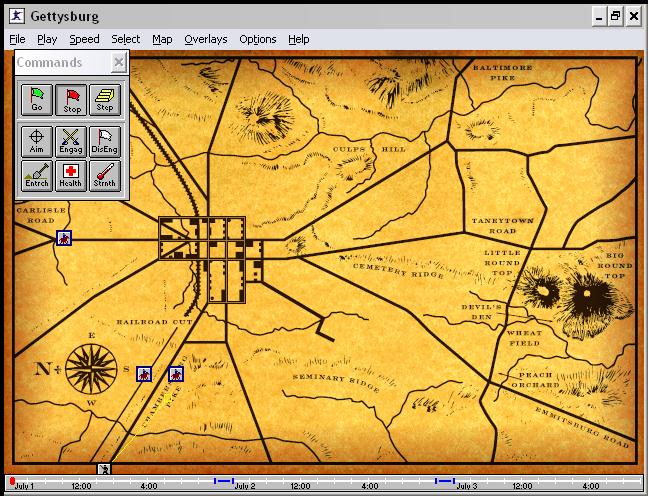
Task: Show unit Strnth thermometer button
Action: click(105, 176)
